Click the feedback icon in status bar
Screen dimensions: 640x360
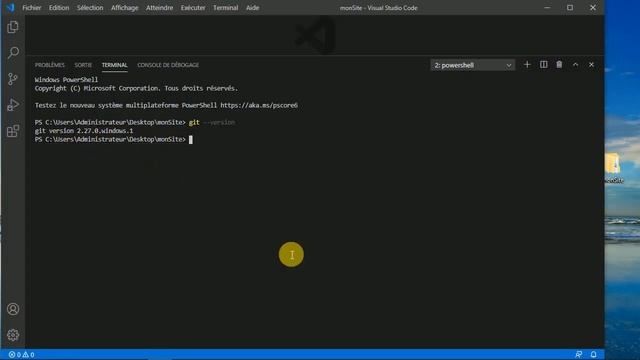tap(578, 354)
